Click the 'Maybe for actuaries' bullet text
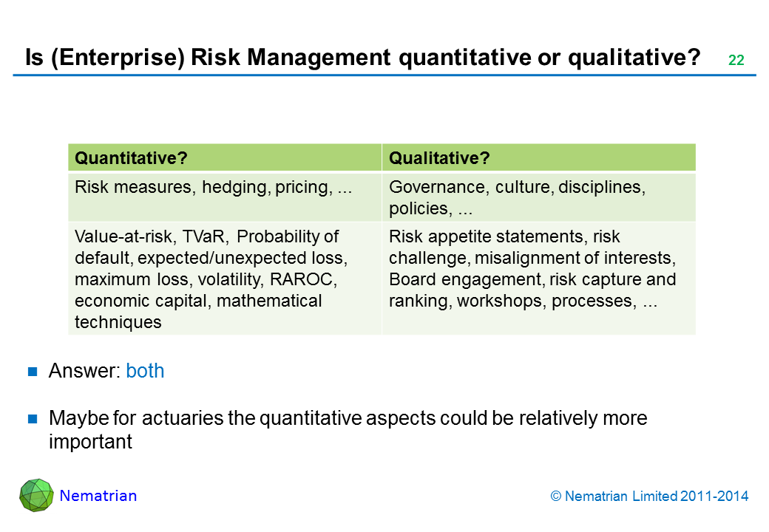The width and height of the screenshot is (769, 532). 348,429
